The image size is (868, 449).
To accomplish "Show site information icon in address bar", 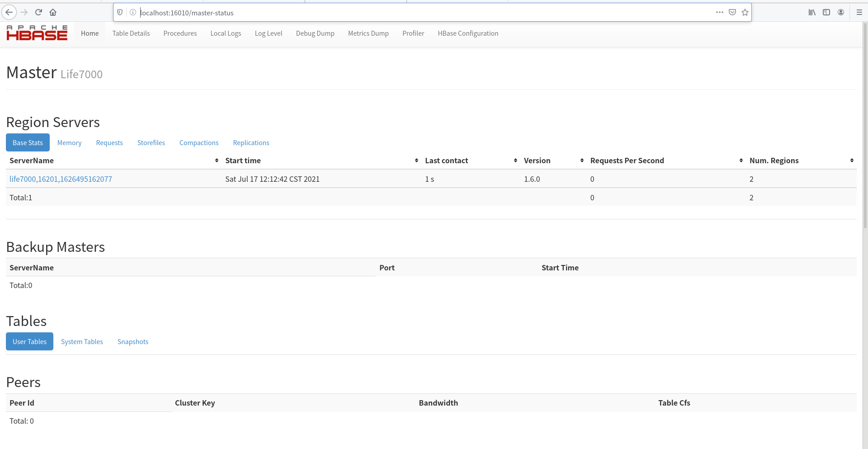I will coord(133,12).
